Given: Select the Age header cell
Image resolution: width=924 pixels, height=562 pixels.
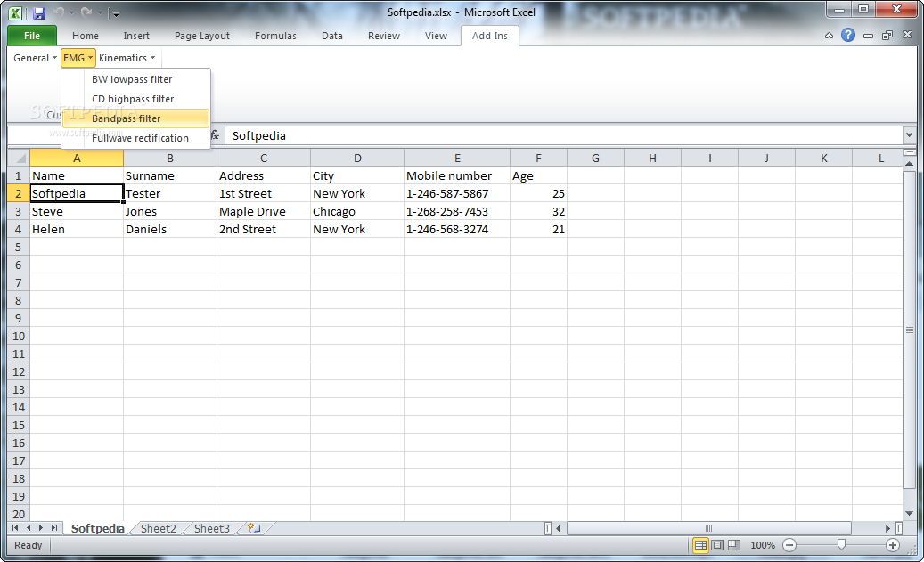Looking at the screenshot, I should coord(538,175).
